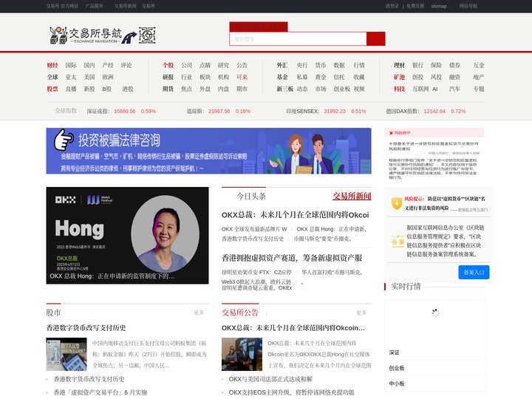Click the 印度SENSEX value 31892.23
Image resolution: width=532 pixels, height=399 pixels.
coord(335,111)
